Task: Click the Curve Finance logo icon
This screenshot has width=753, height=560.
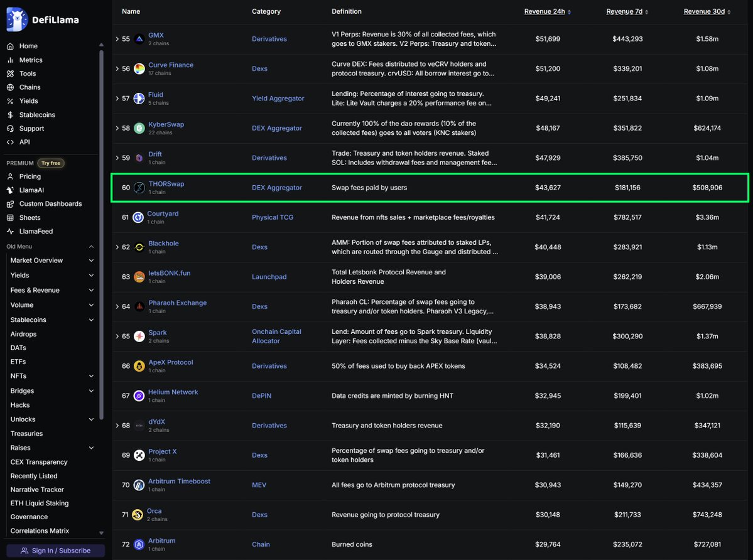Action: pyautogui.click(x=139, y=68)
